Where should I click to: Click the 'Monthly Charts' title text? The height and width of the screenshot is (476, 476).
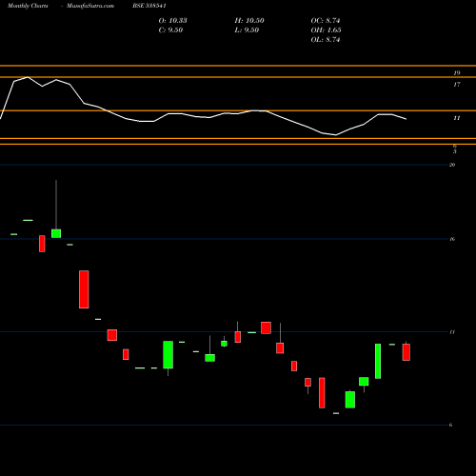coord(28,6)
